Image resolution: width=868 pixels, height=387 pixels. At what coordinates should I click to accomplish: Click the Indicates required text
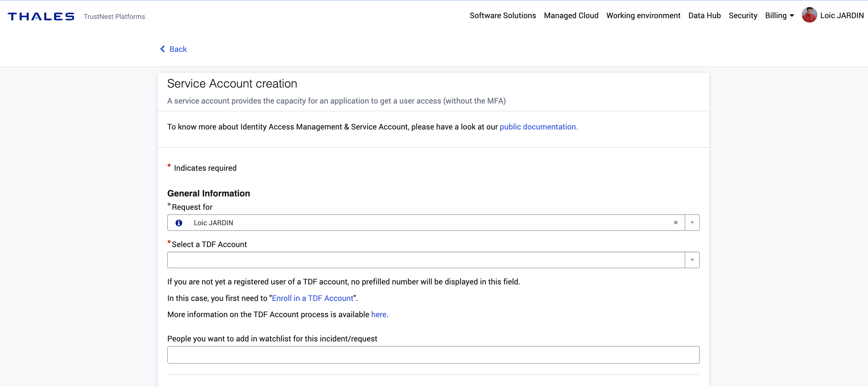[205, 168]
